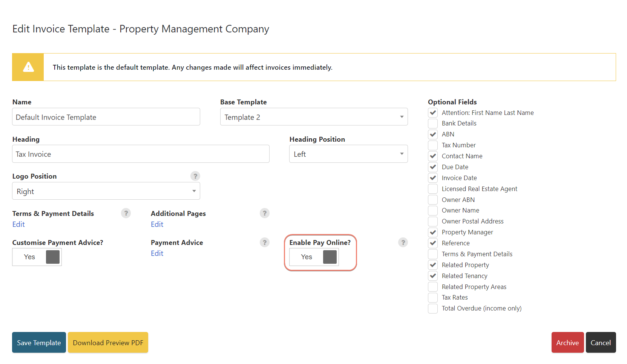Uncheck Attention: First Name Last Name
Image resolution: width=627 pixels, height=364 pixels.
click(433, 113)
